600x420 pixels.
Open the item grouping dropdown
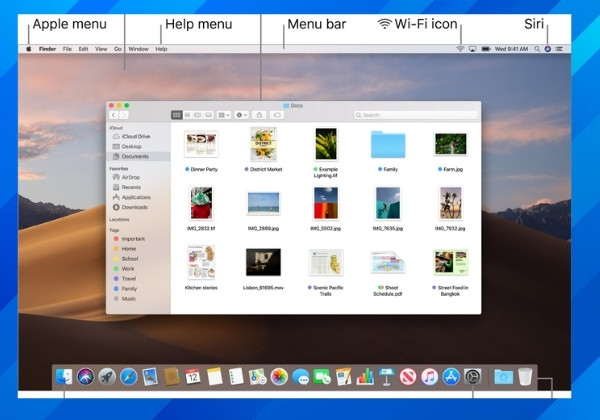pyautogui.click(x=223, y=115)
